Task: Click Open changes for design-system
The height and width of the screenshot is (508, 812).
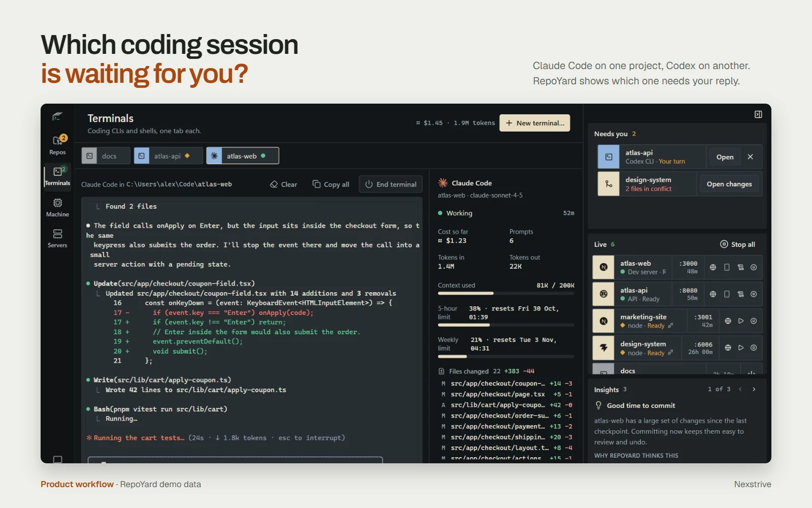Action: coord(729,184)
